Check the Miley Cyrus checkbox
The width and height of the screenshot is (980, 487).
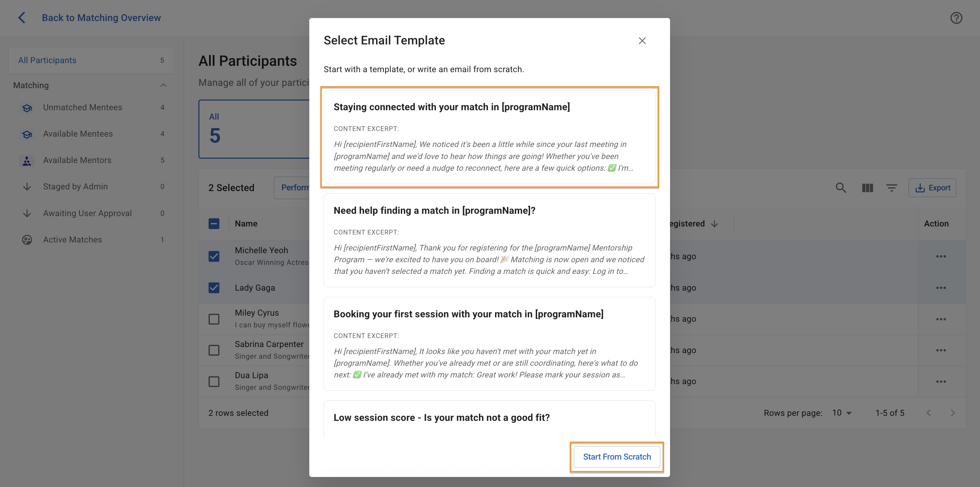tap(214, 319)
